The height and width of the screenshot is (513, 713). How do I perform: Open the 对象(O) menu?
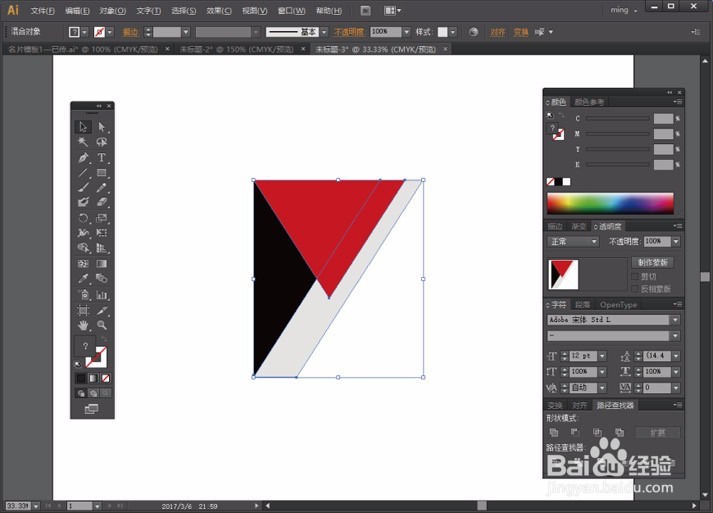click(x=112, y=10)
